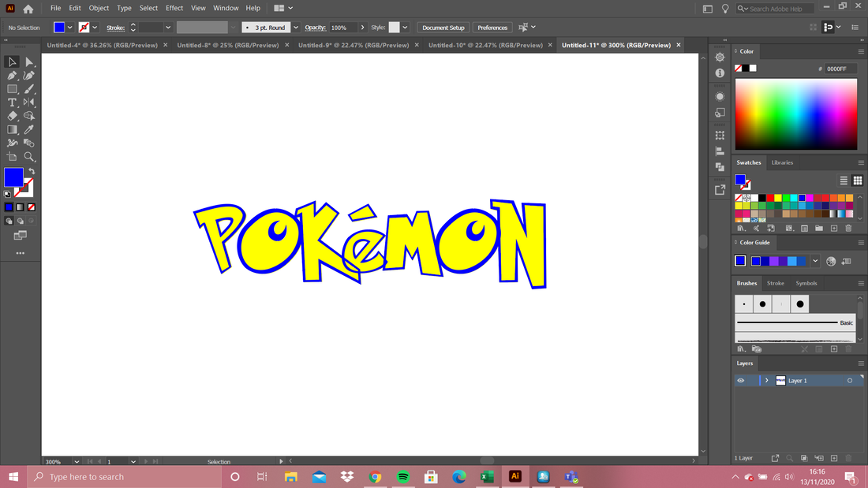868x488 pixels.
Task: Switch swatches to thumbnail grid view
Action: (x=858, y=181)
